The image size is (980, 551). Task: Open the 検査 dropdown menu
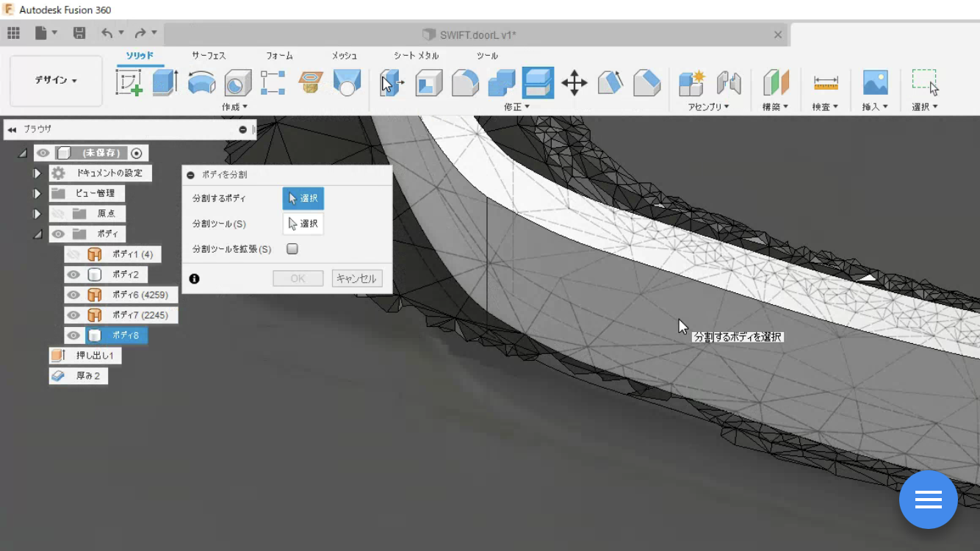click(x=825, y=107)
